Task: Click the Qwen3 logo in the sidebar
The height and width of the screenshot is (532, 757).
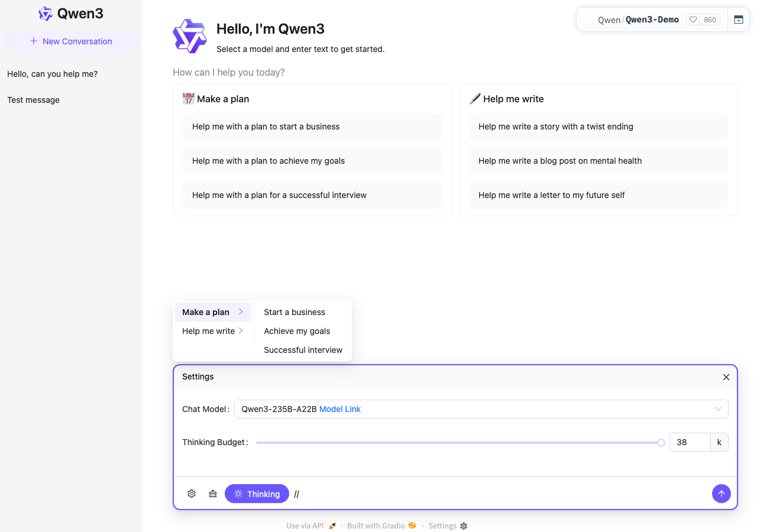Action: pos(46,14)
